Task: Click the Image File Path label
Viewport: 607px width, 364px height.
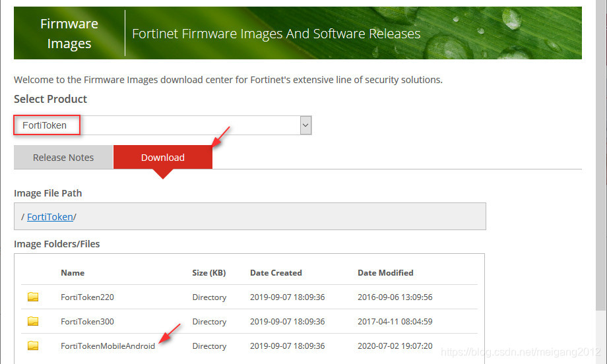Action: click(48, 193)
